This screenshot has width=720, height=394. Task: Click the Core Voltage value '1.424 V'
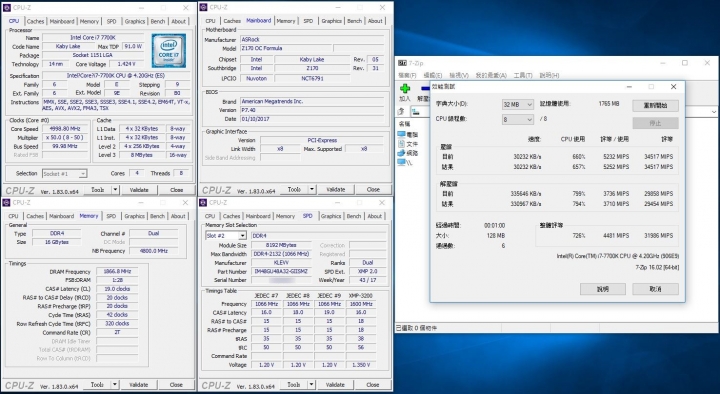pos(126,64)
